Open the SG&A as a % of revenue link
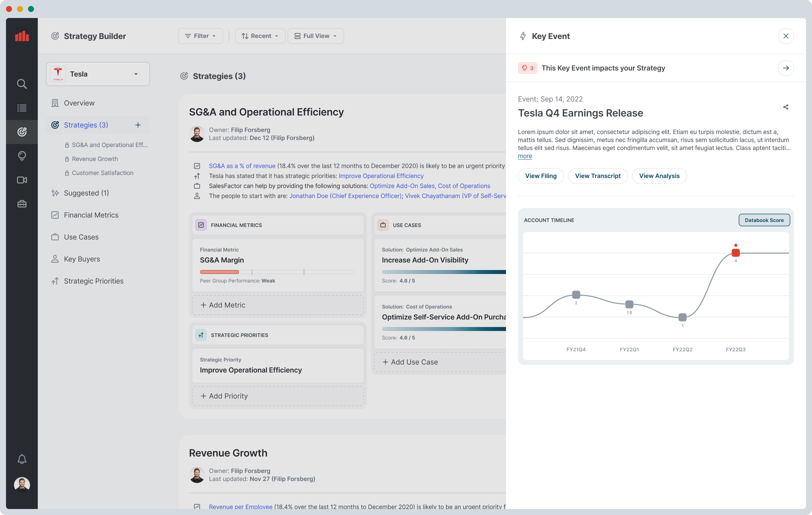The width and height of the screenshot is (812, 515). coord(242,166)
